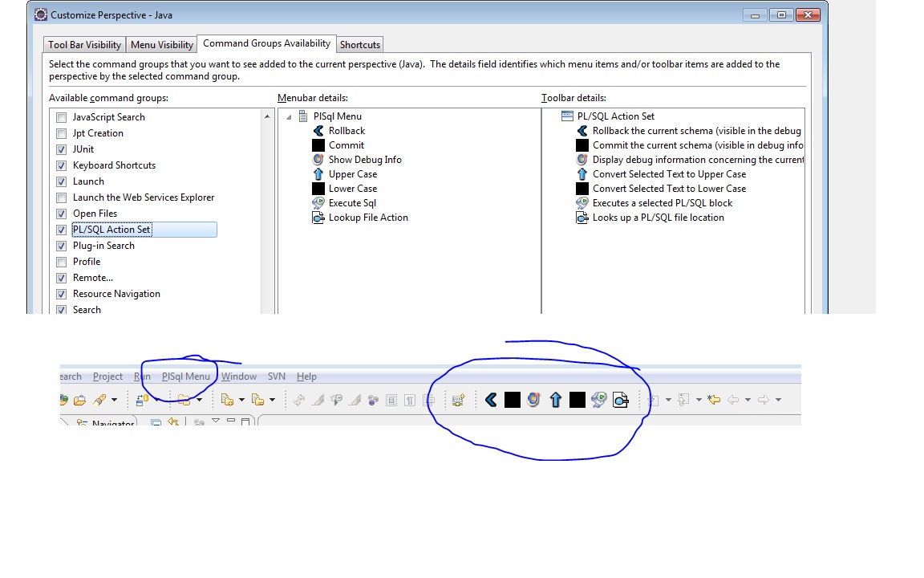Viewport: 924px width, 578px height.
Task: Uncheck the Open Files checkbox
Action: [61, 214]
